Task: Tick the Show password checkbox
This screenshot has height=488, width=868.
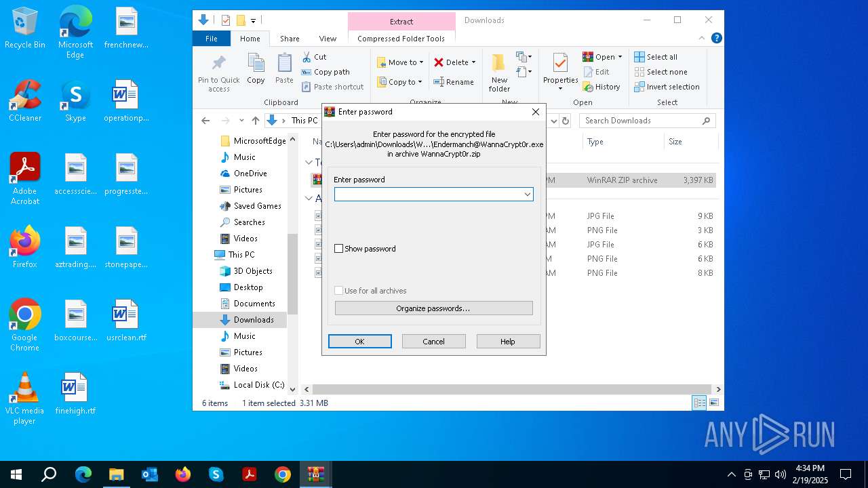Action: (339, 249)
